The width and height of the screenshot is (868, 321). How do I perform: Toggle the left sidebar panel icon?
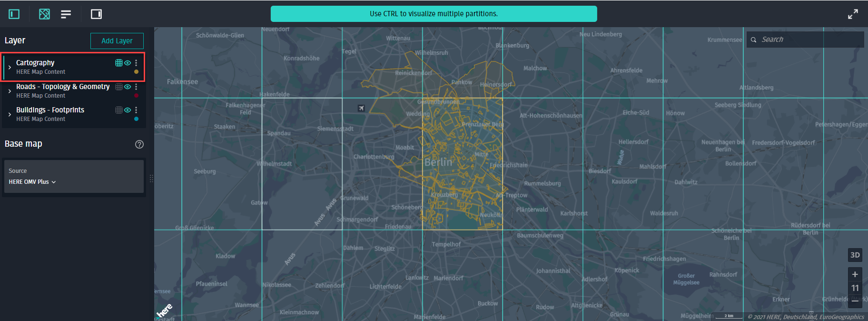click(x=14, y=14)
